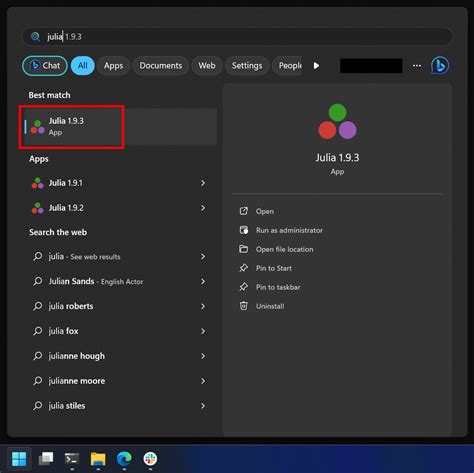474x473 pixels.
Task: Open the Windows Start button on the taskbar
Action: 19,459
